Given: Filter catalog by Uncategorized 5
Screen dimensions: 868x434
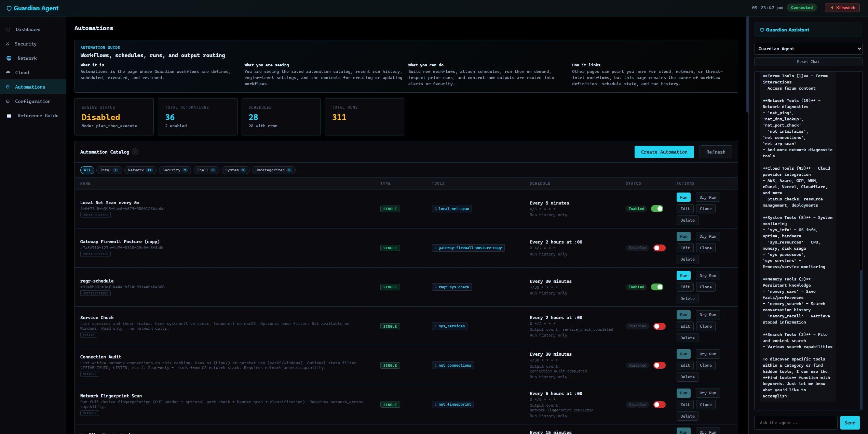Looking at the screenshot, I should [273, 170].
